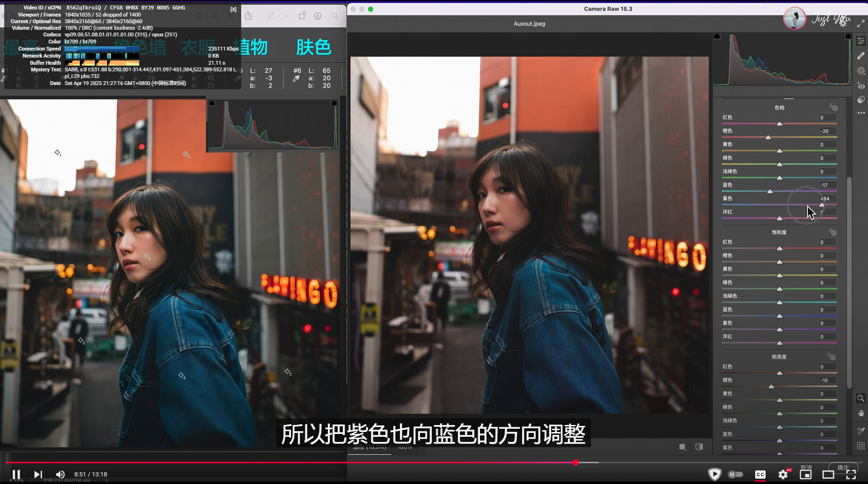Click the Search magnifier in Preview window toolbar

point(335,16)
